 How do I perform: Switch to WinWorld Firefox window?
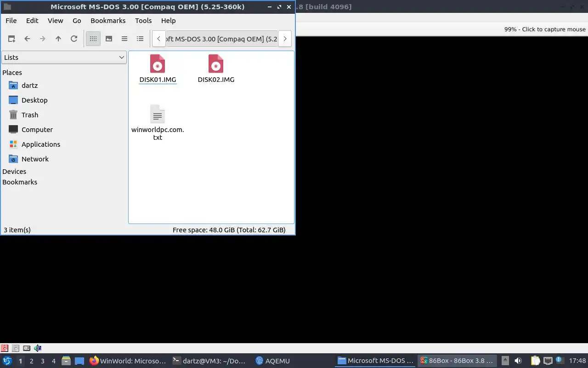tap(127, 361)
